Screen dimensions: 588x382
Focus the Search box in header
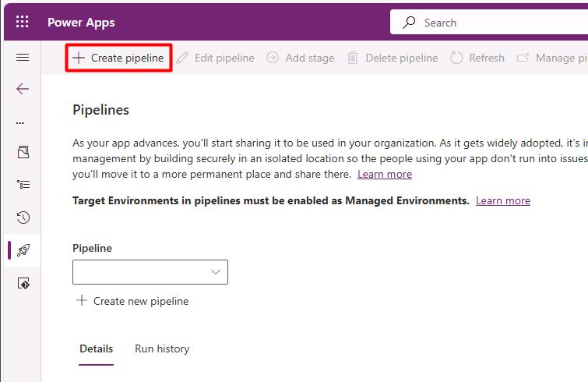pyautogui.click(x=489, y=23)
